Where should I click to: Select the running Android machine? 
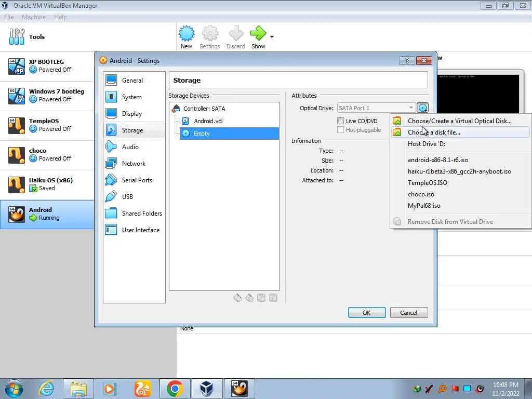click(x=47, y=214)
